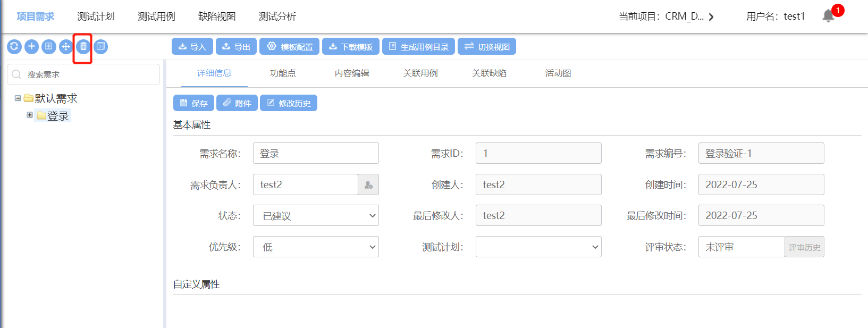Open the 状态 dropdown showing 已建议
The image size is (868, 328).
[x=316, y=216]
